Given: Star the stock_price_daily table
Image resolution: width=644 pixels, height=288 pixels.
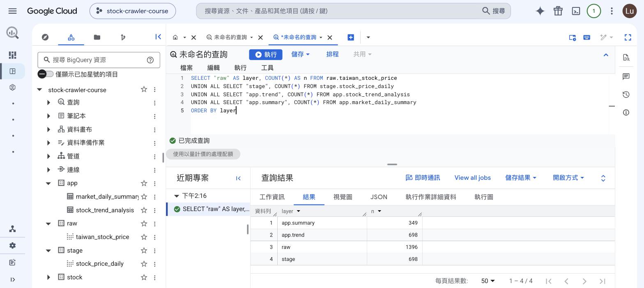Looking at the screenshot, I should (x=144, y=264).
